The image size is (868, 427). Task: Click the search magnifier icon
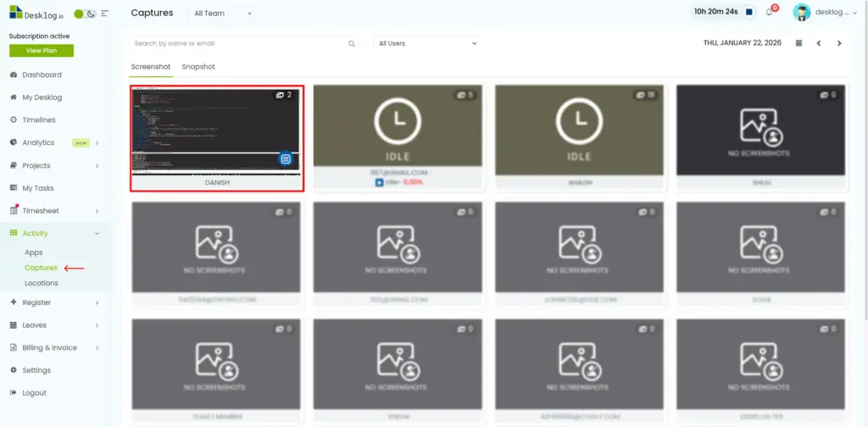tap(352, 43)
